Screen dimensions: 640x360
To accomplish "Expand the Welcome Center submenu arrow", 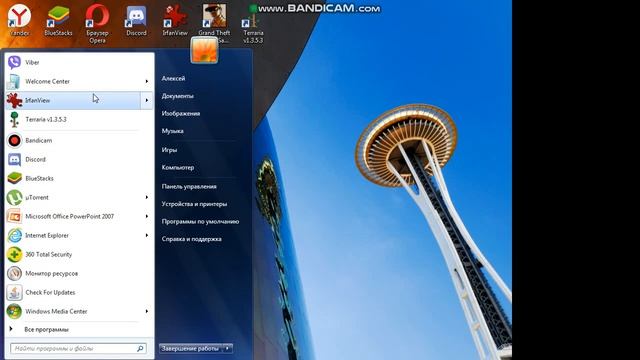I will tap(147, 81).
